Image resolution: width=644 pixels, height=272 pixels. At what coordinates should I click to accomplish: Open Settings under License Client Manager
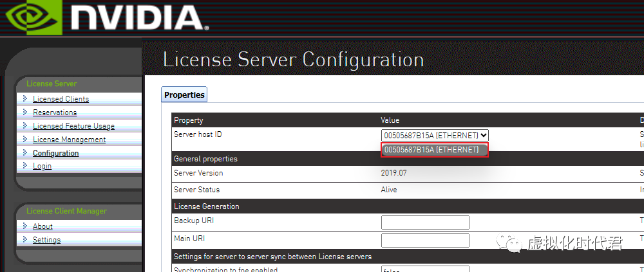point(46,240)
